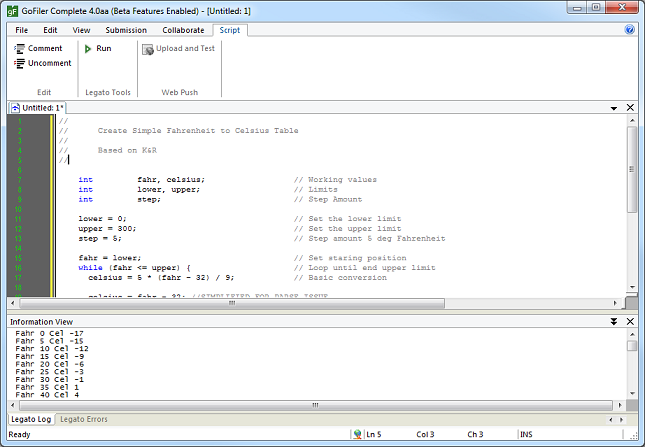The width and height of the screenshot is (645, 447).
Task: Click the "Fahr 0 Cel -17" log line
Action: point(49,334)
